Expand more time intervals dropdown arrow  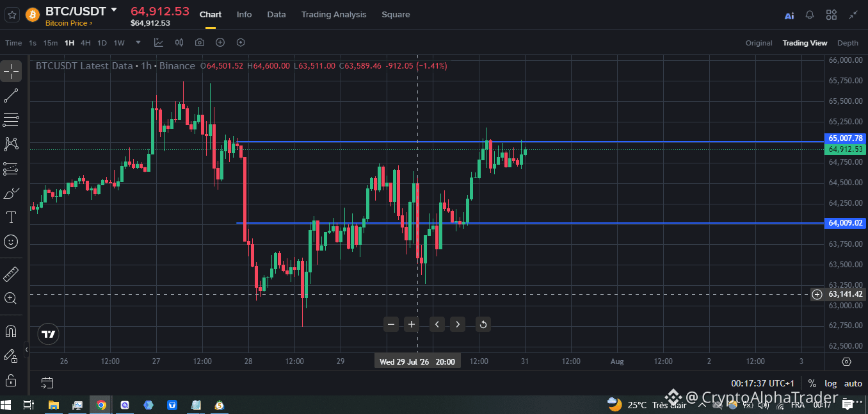pos(138,42)
